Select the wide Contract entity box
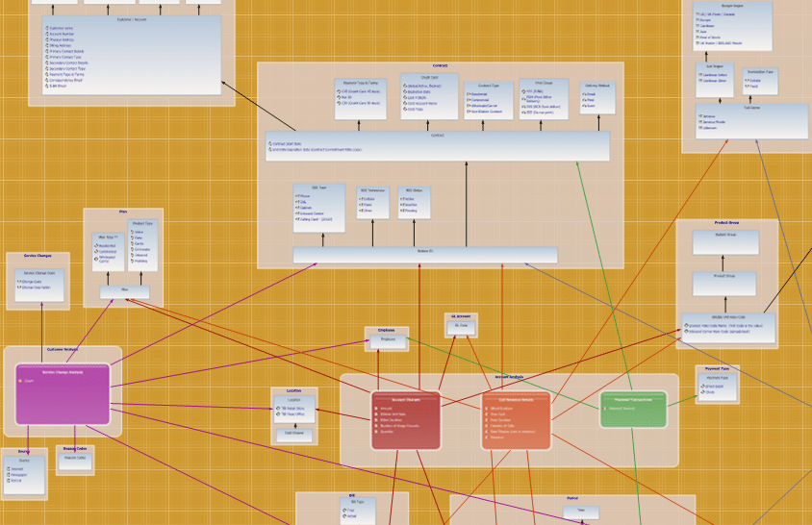 [x=438, y=146]
